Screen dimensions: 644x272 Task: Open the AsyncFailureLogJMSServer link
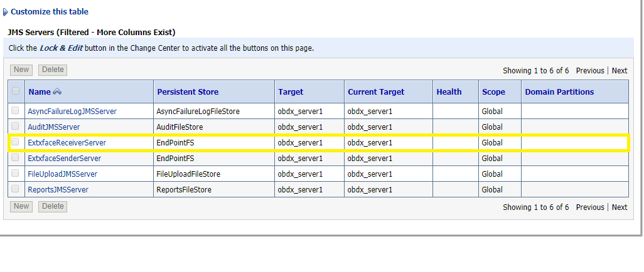click(72, 112)
